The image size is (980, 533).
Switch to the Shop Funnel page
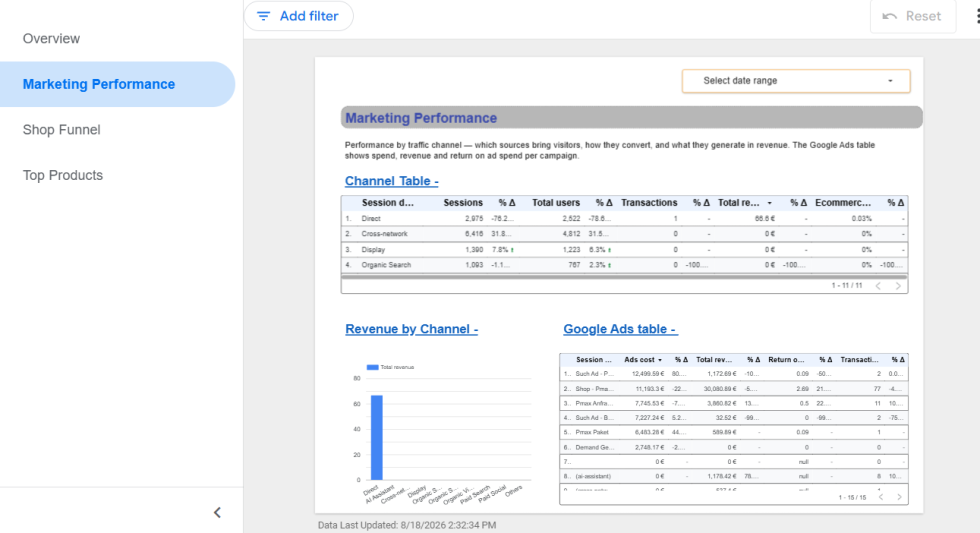pos(61,130)
